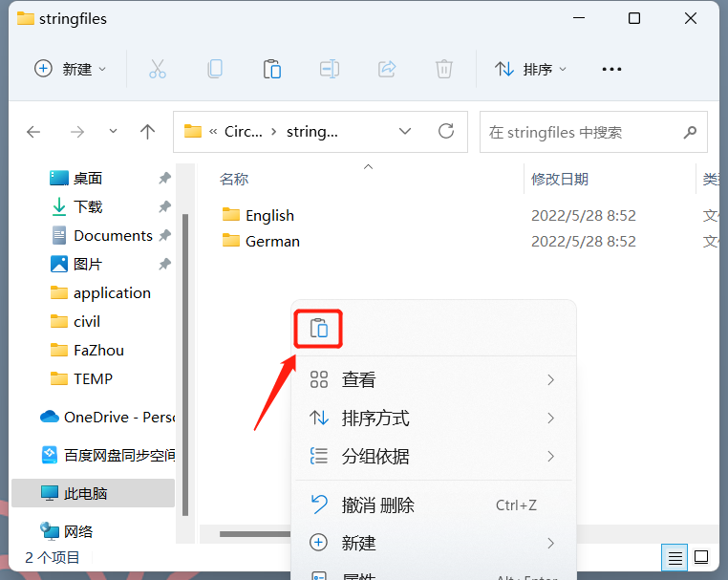Show hidden breadcrumb path with « chevron
This screenshot has height=580, width=728.
(213, 132)
